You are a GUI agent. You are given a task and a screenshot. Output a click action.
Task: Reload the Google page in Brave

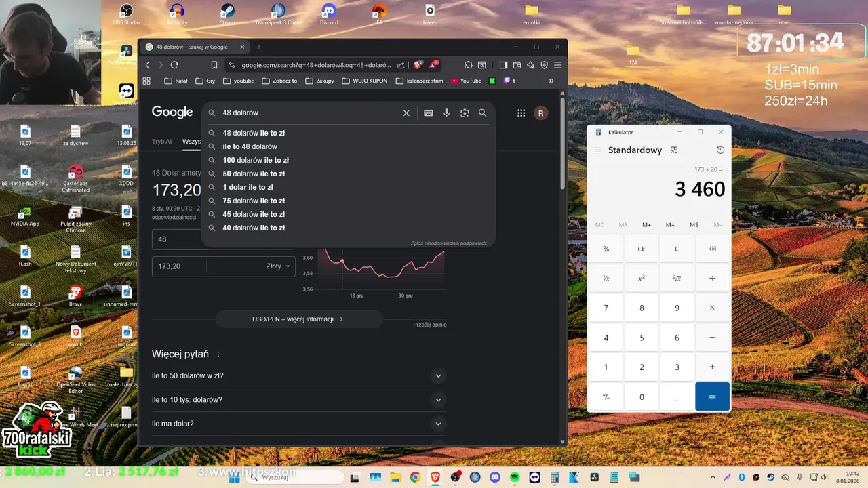(x=174, y=65)
